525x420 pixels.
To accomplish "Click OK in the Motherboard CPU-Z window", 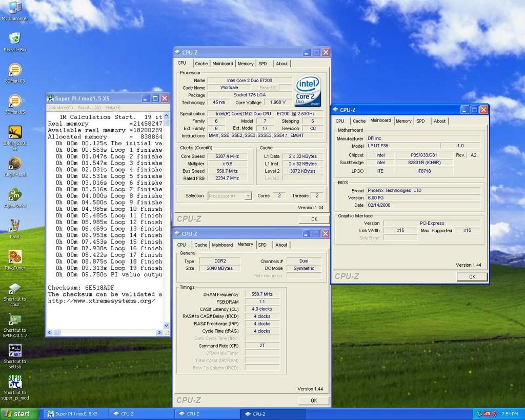I will (472, 276).
